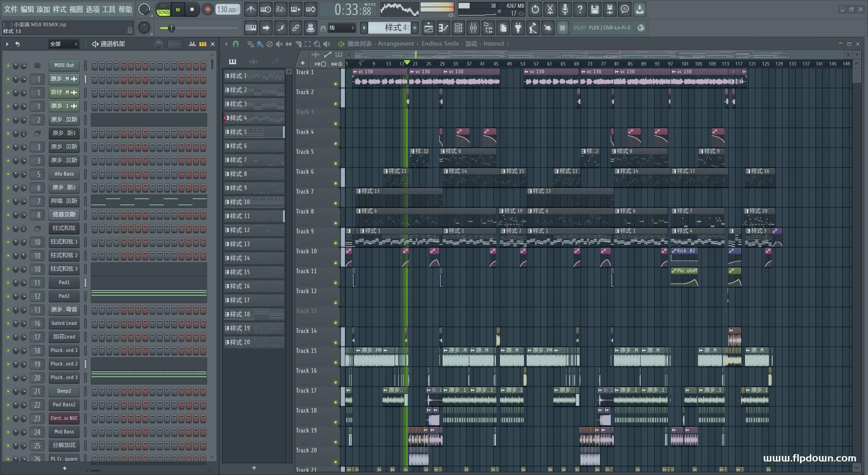Click the 130.000 tempo field

click(x=227, y=9)
